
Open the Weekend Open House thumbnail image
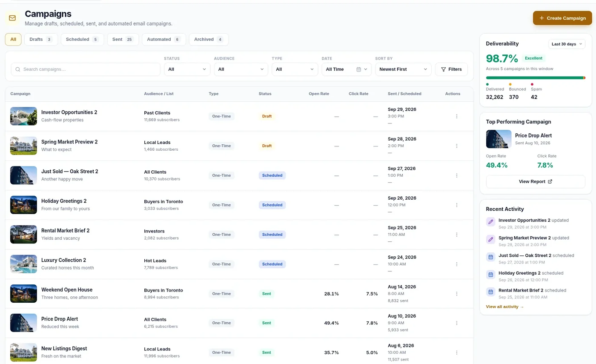pyautogui.click(x=23, y=294)
